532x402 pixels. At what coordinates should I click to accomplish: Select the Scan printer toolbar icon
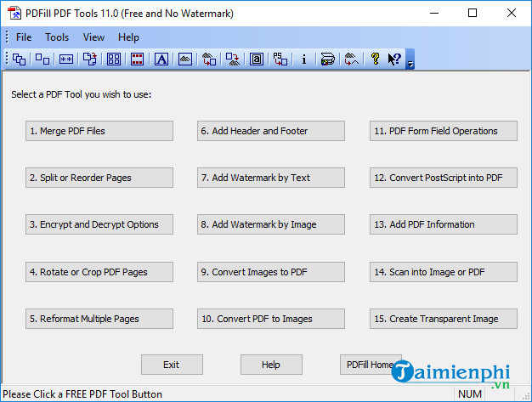(x=327, y=59)
